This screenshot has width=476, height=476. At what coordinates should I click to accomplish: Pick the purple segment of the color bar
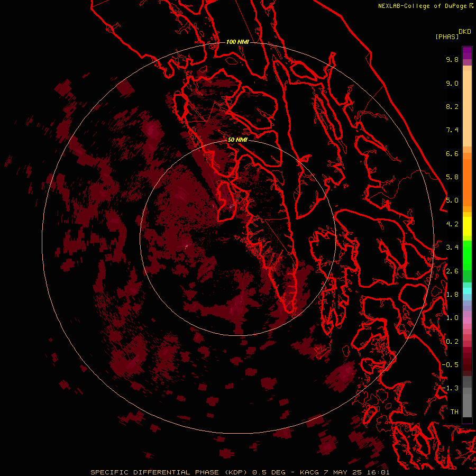pos(467,53)
